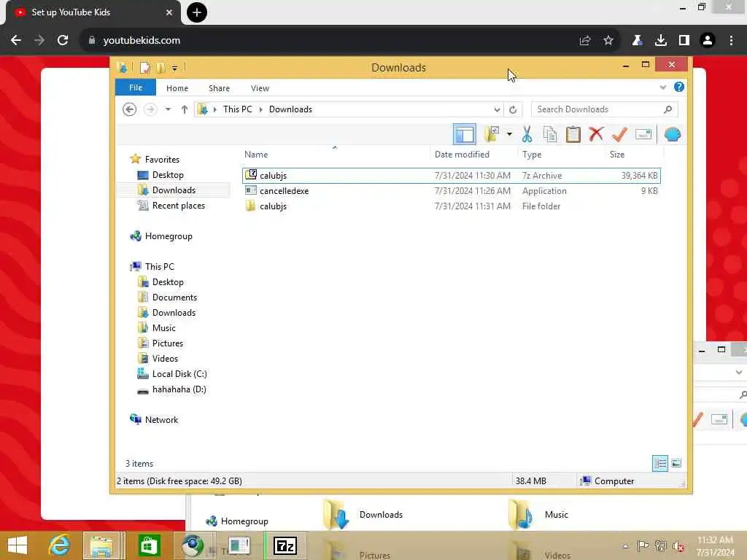
Task: Click the red X Delete icon
Action: [x=596, y=135]
